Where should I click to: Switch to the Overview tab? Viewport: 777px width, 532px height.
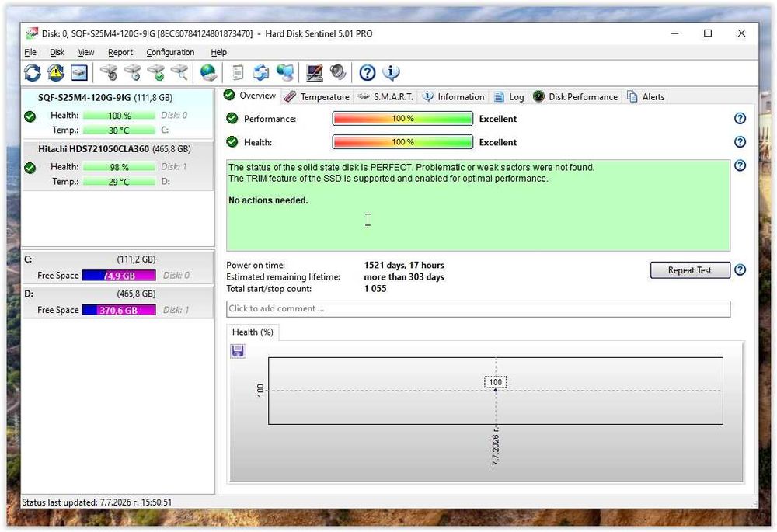click(x=249, y=96)
